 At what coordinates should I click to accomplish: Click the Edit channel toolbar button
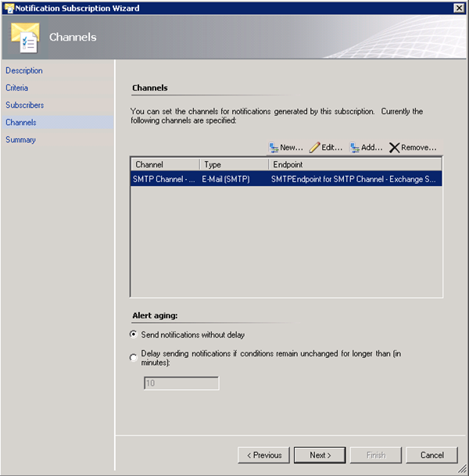tap(326, 148)
